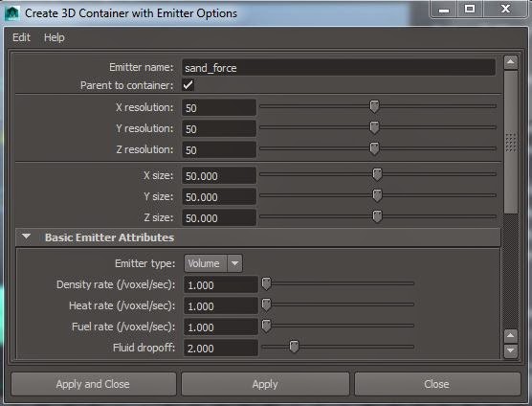Click the Emitter name text field
532x406 pixels.
click(x=339, y=68)
